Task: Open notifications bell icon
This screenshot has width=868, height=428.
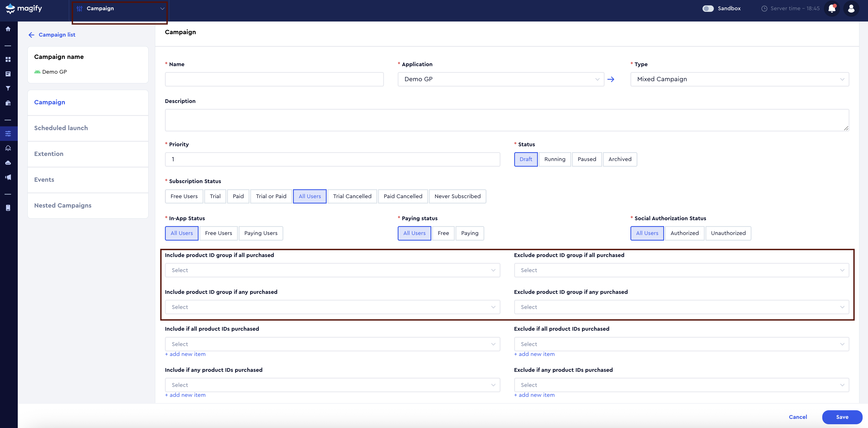Action: (832, 8)
